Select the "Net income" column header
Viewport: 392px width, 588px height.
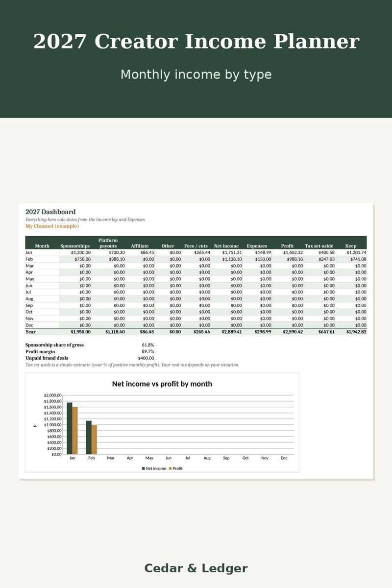click(226, 246)
